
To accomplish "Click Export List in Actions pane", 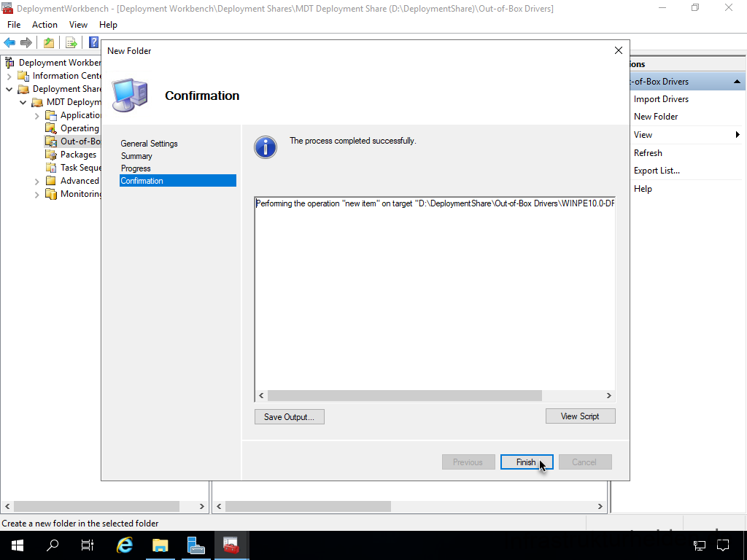I will click(x=657, y=171).
